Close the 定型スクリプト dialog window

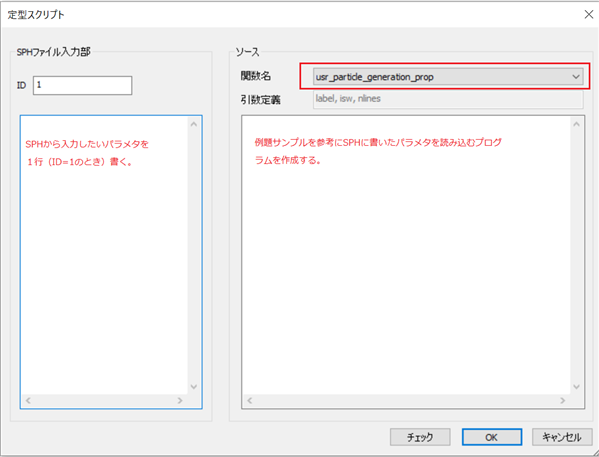(588, 15)
